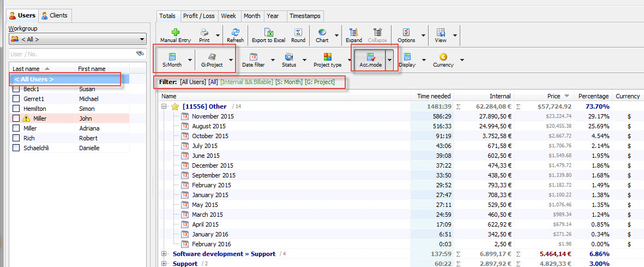
Task: Open the Clients tab
Action: pyautogui.click(x=55, y=15)
